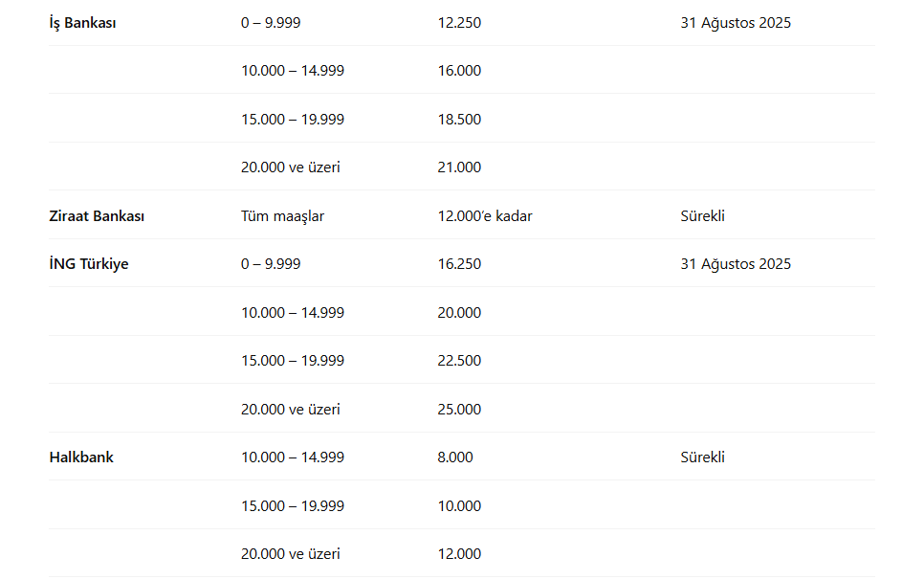
Task: Select Ziraat Bankası's Sürekli validity cell
Action: 702,216
